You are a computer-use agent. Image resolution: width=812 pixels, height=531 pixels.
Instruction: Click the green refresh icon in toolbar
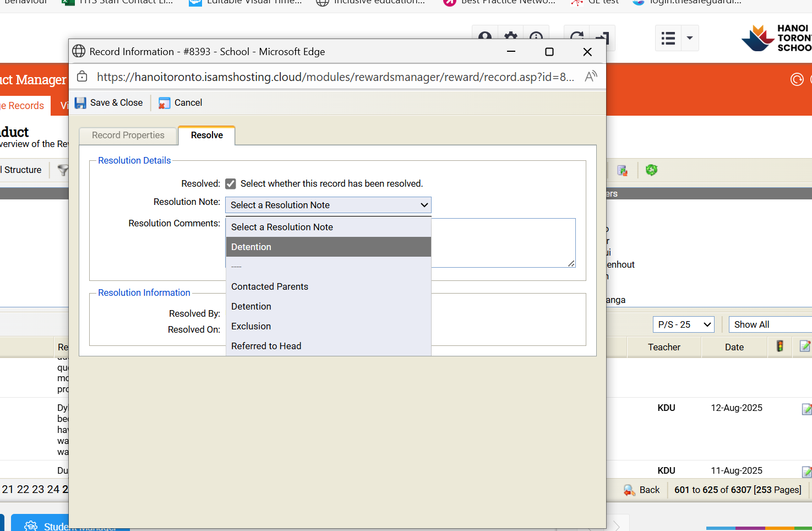click(x=651, y=170)
